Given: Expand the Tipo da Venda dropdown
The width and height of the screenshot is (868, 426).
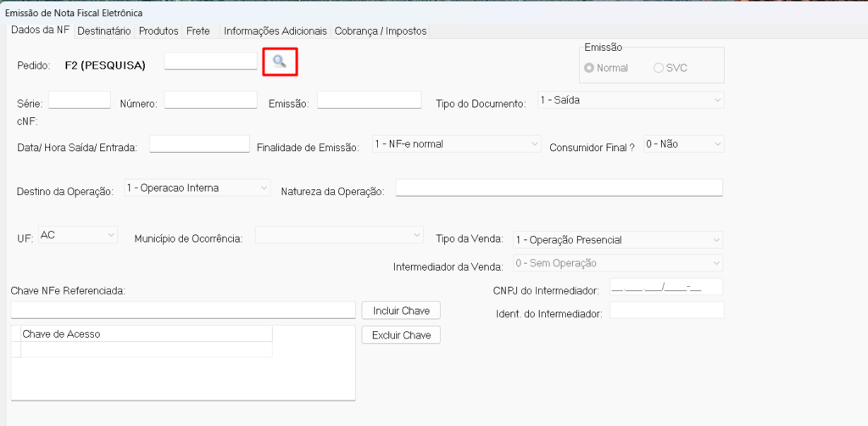Looking at the screenshot, I should tap(617, 240).
